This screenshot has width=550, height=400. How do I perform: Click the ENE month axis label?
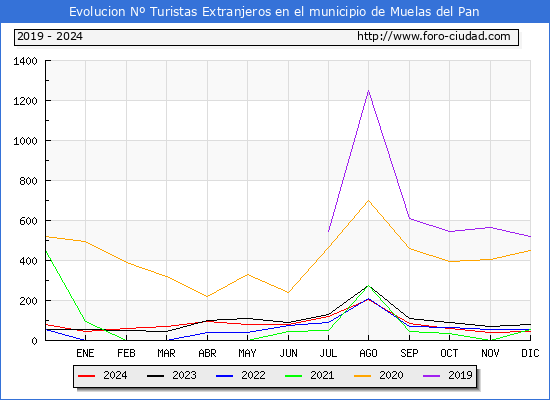(85, 353)
